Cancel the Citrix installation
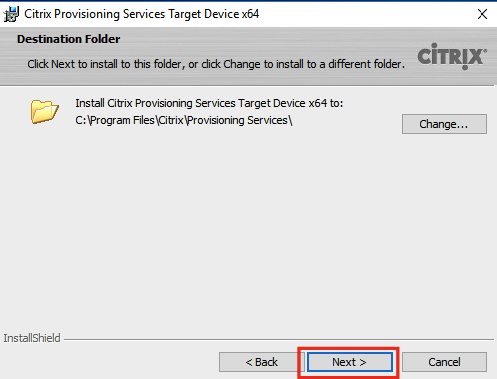The height and width of the screenshot is (379, 497). pos(444,362)
